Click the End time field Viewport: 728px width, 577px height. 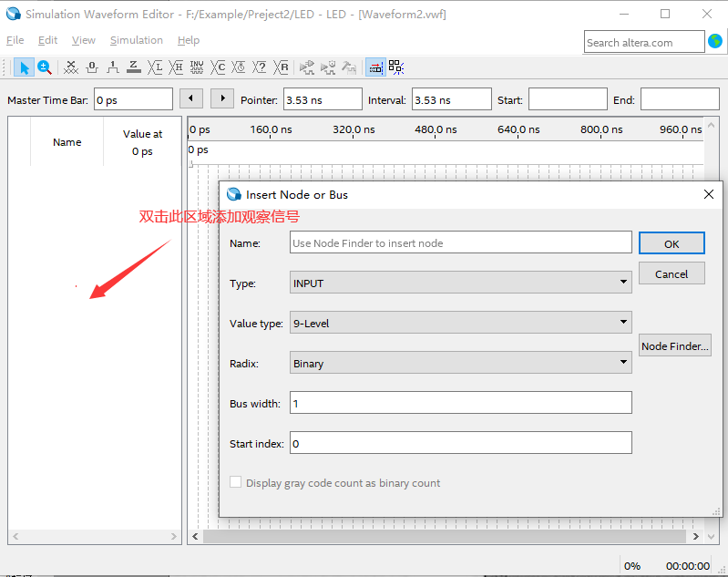[680, 99]
